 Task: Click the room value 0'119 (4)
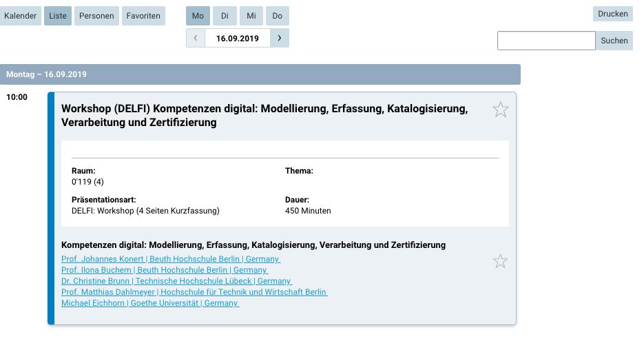pos(87,182)
